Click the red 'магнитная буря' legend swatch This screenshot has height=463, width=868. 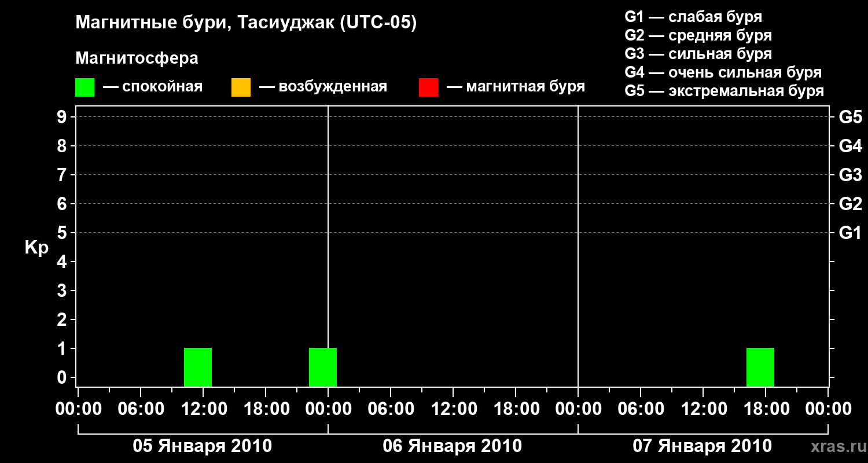tap(428, 87)
